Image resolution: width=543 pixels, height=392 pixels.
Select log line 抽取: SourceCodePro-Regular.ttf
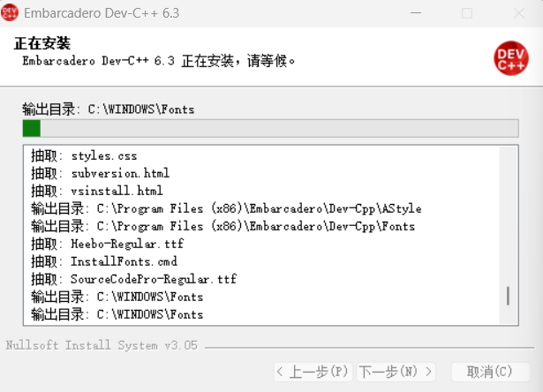click(x=133, y=279)
